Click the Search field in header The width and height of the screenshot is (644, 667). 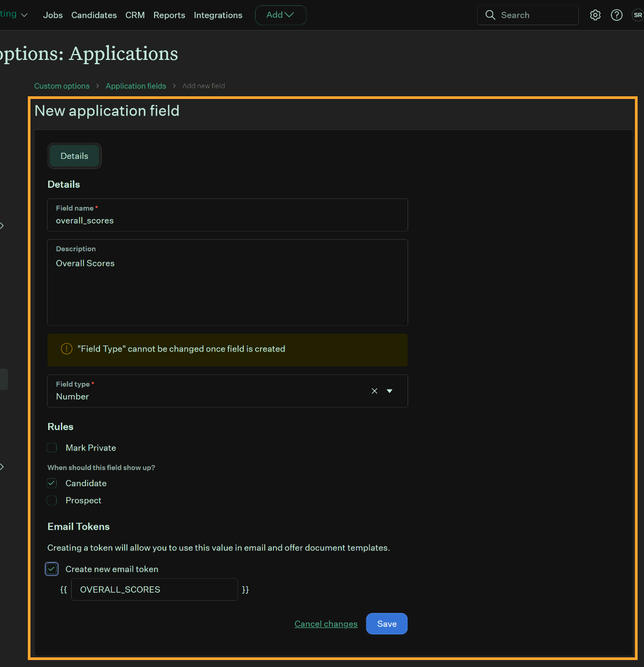tap(528, 15)
